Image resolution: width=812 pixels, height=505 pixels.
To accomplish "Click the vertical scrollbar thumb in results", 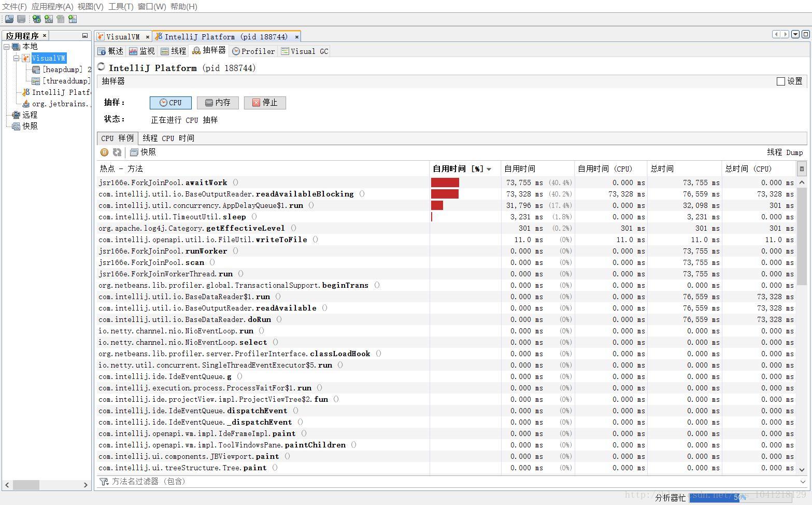I will 802,236.
